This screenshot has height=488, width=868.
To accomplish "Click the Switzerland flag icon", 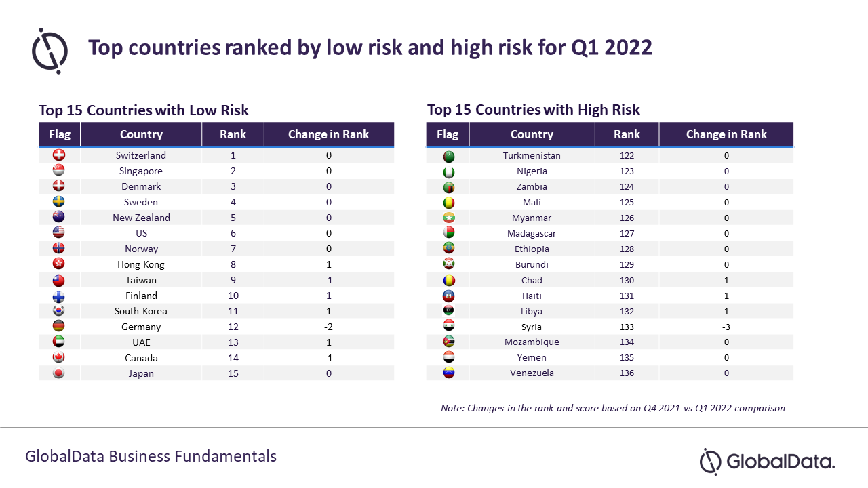I will [x=59, y=155].
